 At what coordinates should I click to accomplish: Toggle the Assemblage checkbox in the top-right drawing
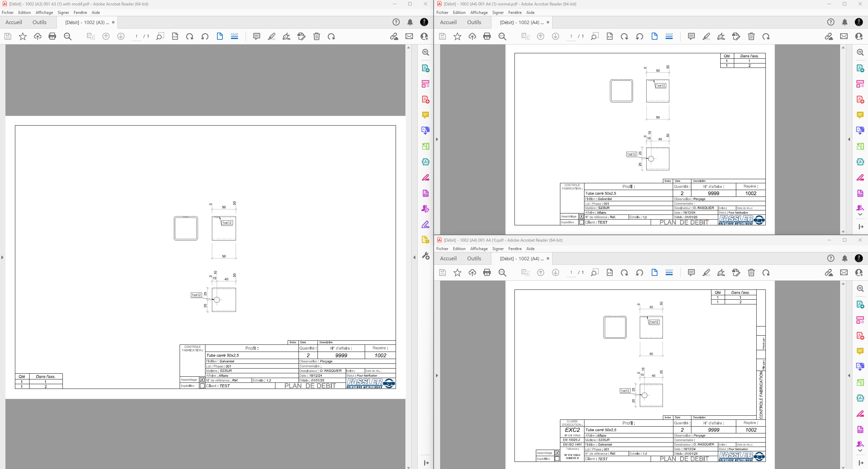pyautogui.click(x=581, y=217)
